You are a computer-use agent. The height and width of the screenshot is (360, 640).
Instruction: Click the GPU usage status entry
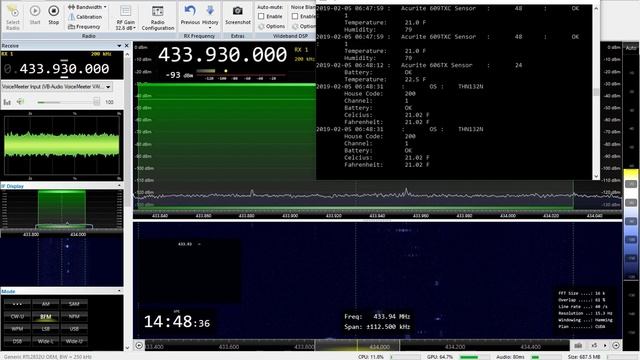pyautogui.click(x=440, y=357)
